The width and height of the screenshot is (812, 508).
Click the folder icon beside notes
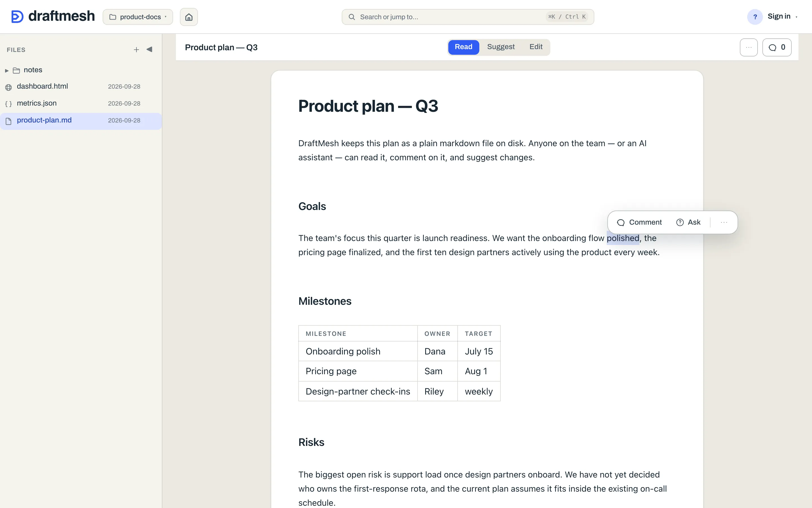click(16, 71)
